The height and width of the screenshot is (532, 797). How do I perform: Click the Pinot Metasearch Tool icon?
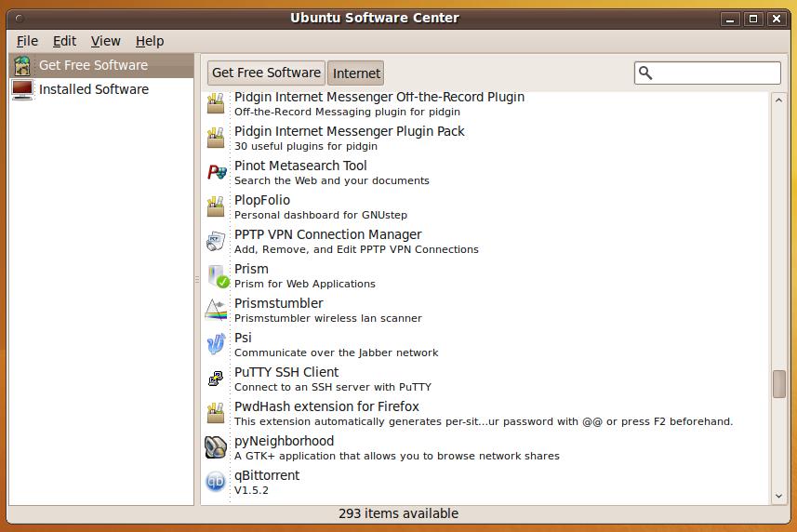click(216, 172)
